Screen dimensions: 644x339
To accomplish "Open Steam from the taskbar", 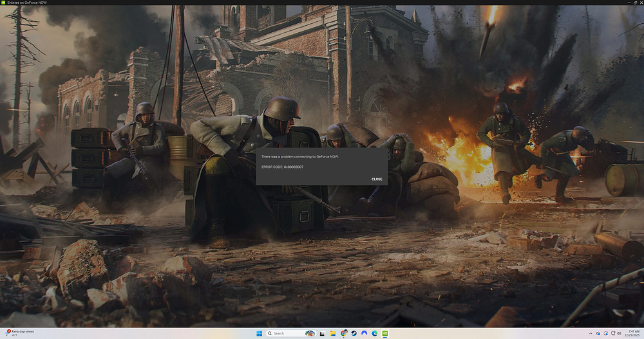I will pos(354,333).
